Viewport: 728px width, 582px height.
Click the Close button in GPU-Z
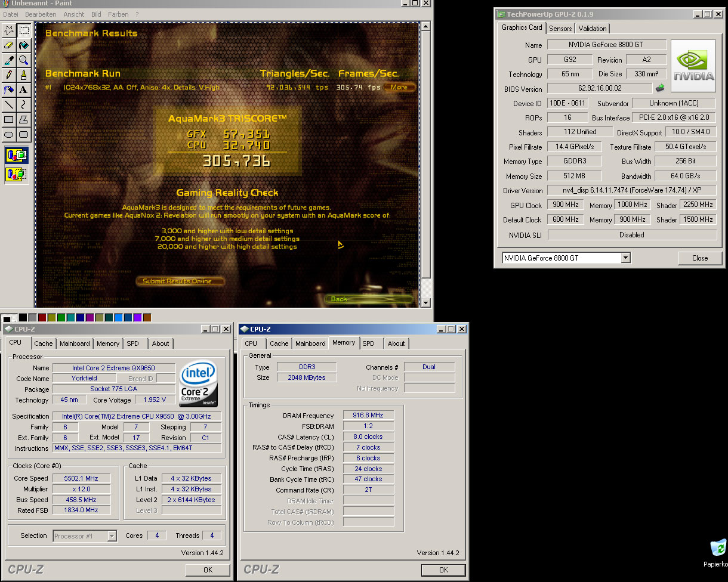[x=700, y=258]
